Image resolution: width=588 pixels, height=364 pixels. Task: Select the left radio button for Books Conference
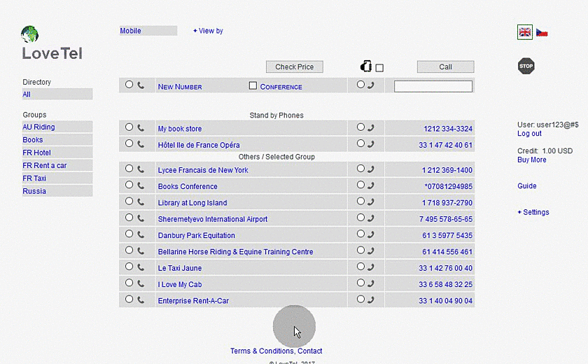[129, 185]
